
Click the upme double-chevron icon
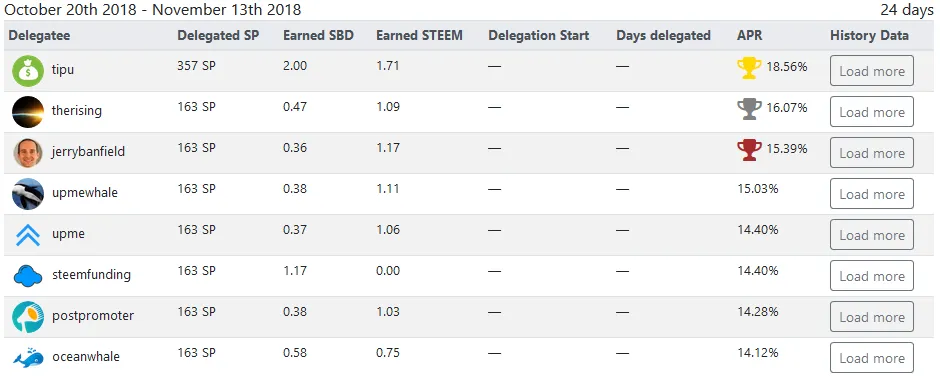pos(28,234)
